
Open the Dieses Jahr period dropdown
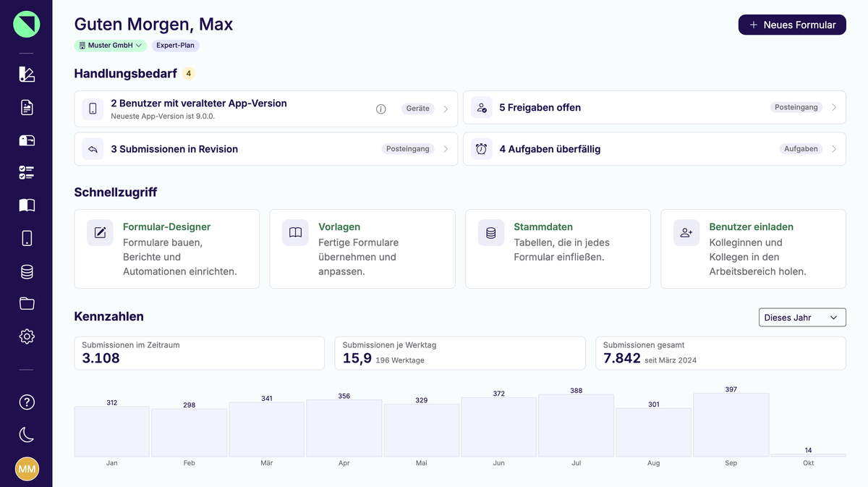click(802, 318)
